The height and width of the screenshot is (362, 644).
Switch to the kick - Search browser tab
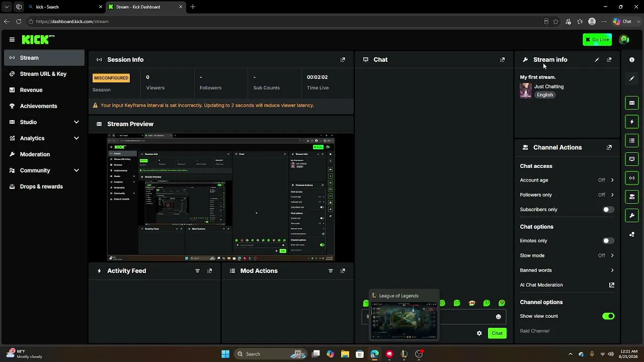click(65, 7)
